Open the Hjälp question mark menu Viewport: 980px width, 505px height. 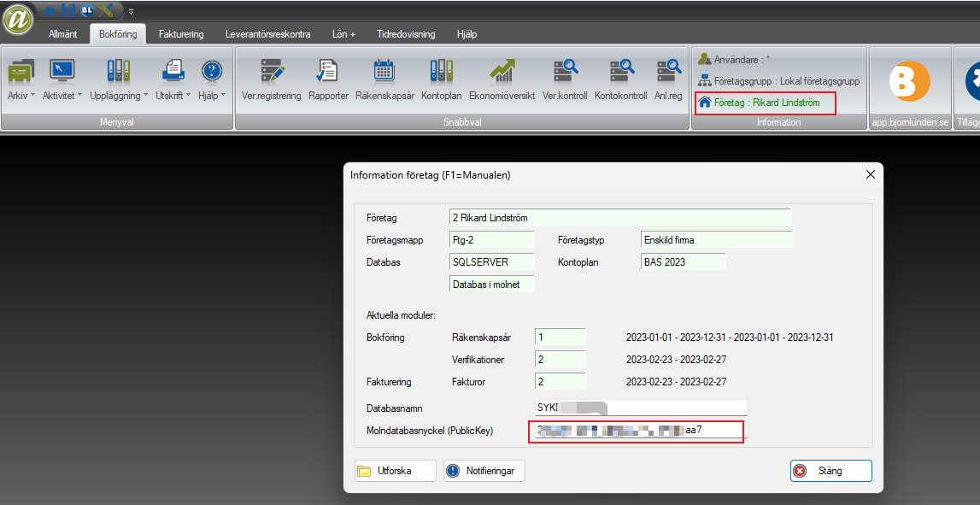coord(212,79)
